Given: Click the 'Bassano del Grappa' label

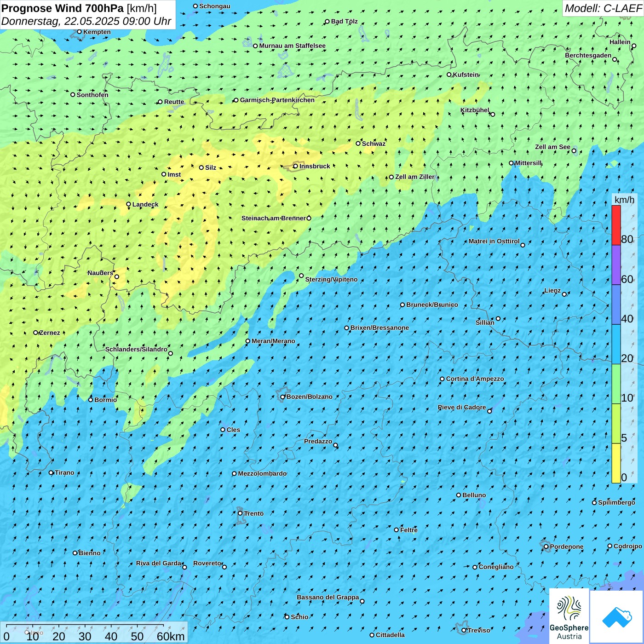Looking at the screenshot, I should (x=328, y=597).
